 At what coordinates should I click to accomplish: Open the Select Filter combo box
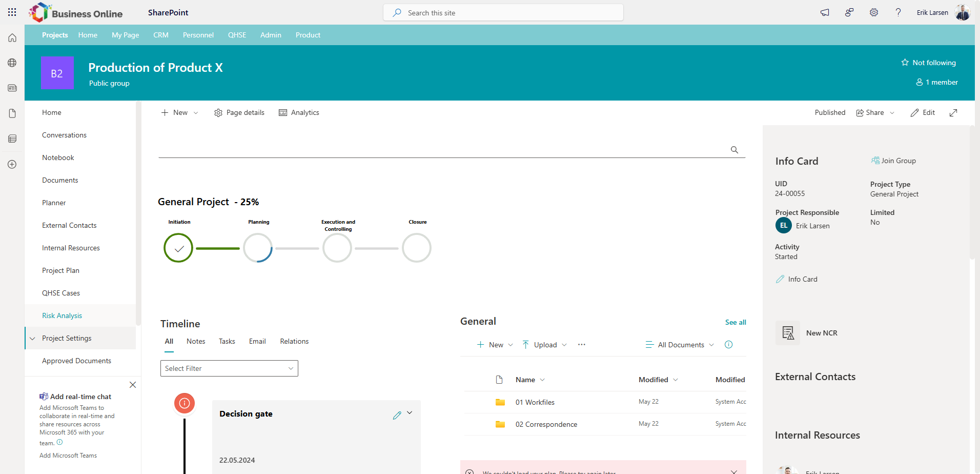(x=229, y=368)
